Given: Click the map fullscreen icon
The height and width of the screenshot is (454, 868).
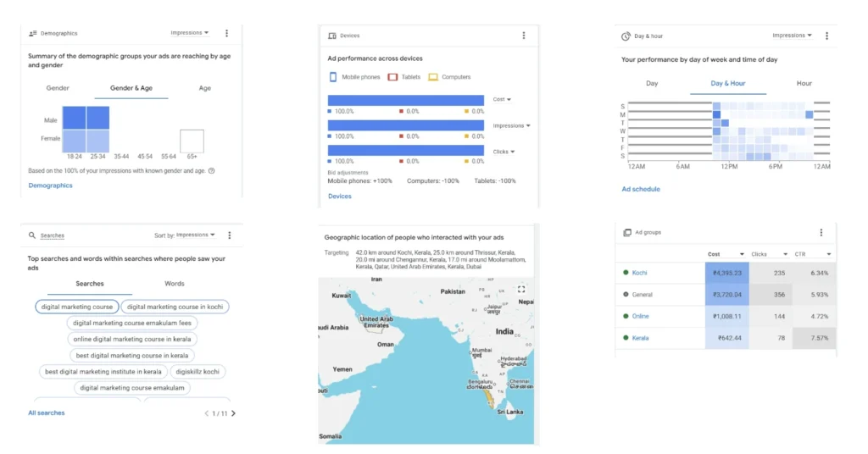Looking at the screenshot, I should click(521, 290).
